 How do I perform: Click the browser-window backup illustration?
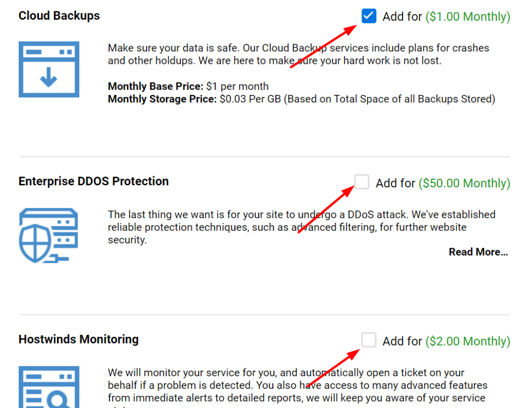click(x=48, y=69)
